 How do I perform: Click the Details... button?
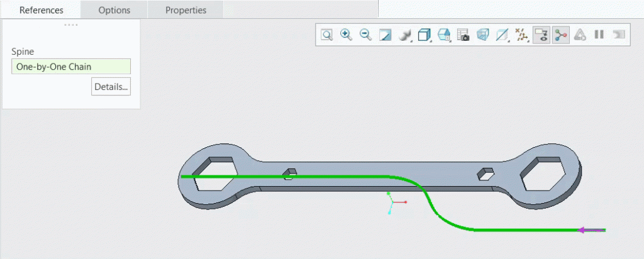click(x=111, y=87)
